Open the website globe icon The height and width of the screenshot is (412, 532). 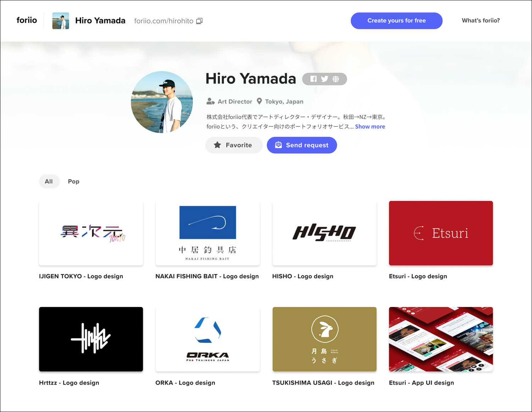tap(336, 79)
